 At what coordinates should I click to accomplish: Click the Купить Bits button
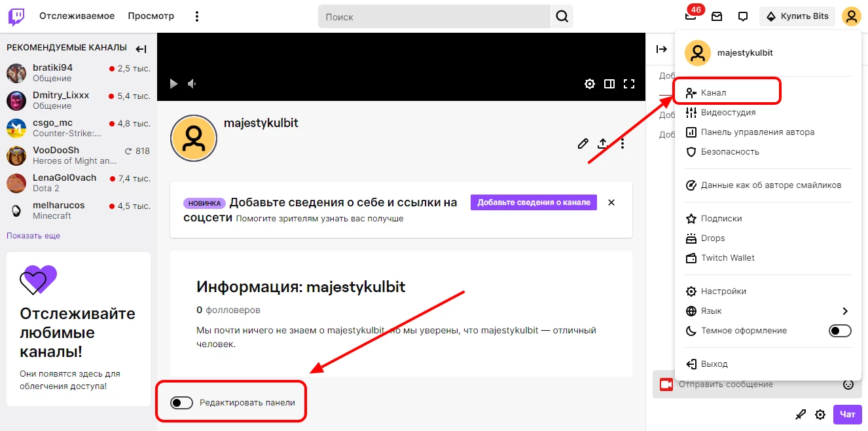click(x=797, y=16)
